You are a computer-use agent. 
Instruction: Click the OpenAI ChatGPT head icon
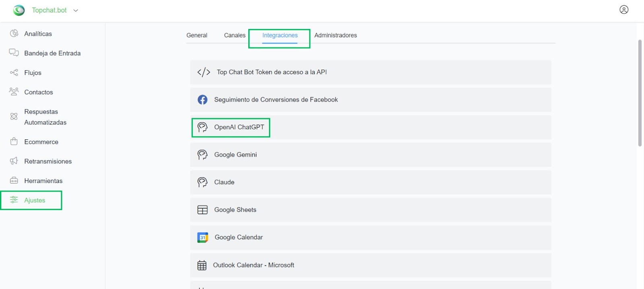coord(202,127)
